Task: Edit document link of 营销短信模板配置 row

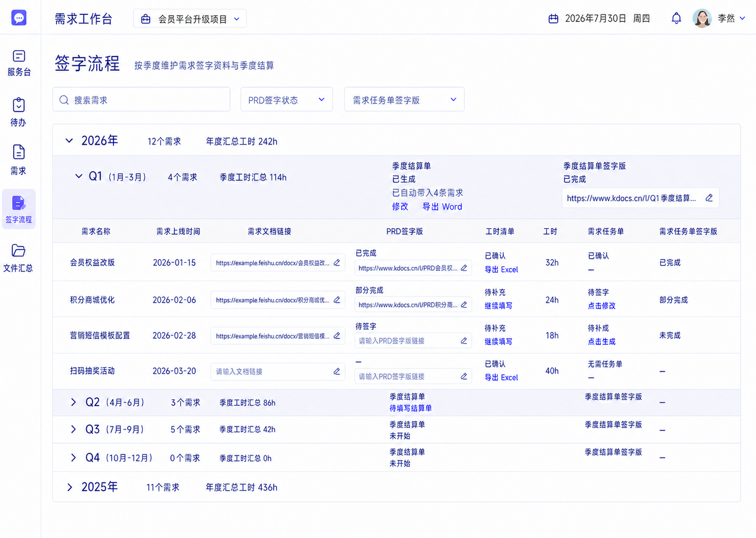Action: 337,336
